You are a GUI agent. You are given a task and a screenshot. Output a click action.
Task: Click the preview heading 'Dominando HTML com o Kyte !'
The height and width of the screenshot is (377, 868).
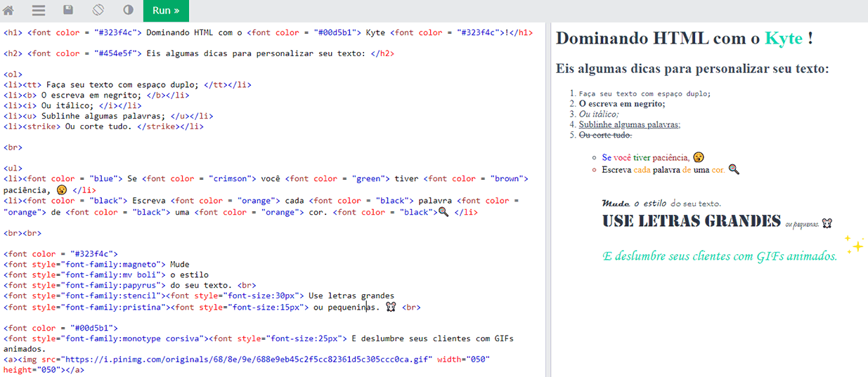pyautogui.click(x=685, y=39)
